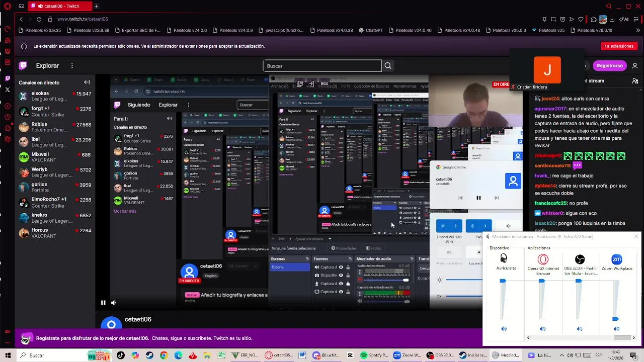The height and width of the screenshot is (362, 644).
Task: Open TikTok from the taskbar
Action: (x=121, y=355)
